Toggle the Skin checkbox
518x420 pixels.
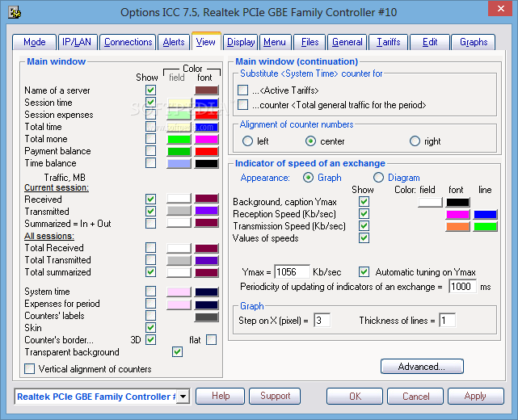click(150, 328)
